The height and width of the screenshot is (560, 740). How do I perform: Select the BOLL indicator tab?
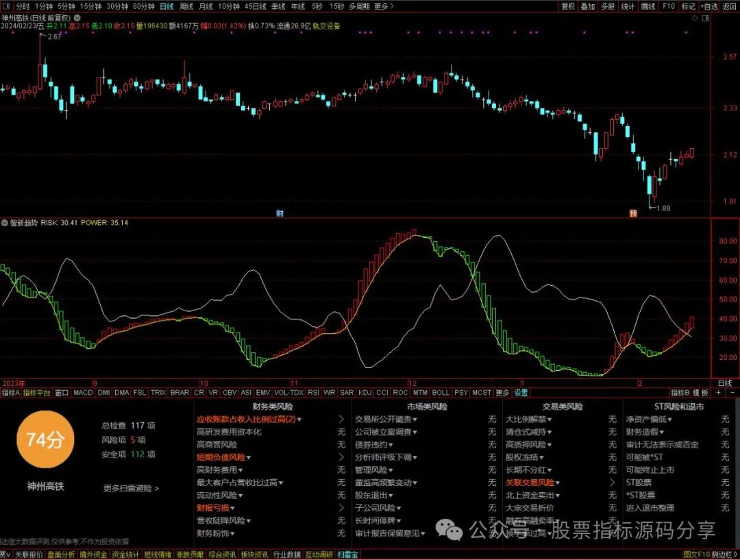pos(441,392)
